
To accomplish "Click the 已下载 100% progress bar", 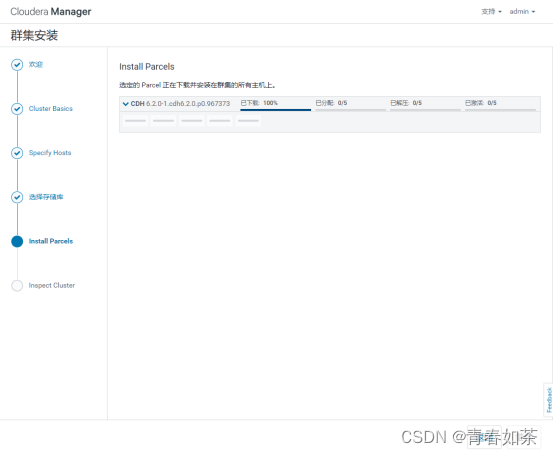I will tap(275, 110).
